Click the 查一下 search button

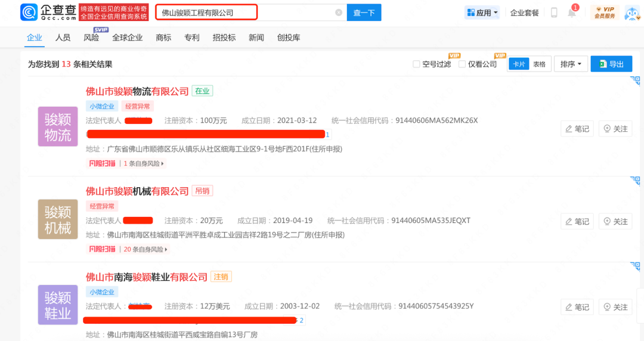(x=364, y=13)
